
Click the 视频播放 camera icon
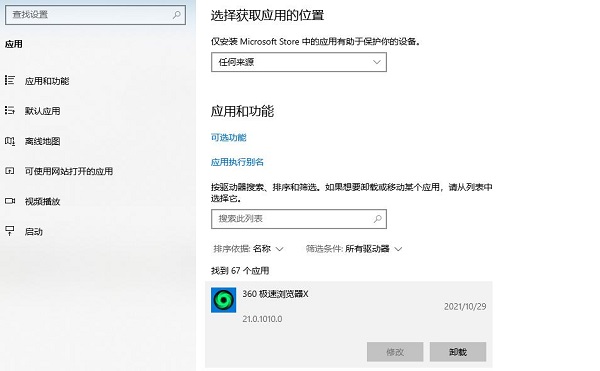pyautogui.click(x=10, y=201)
